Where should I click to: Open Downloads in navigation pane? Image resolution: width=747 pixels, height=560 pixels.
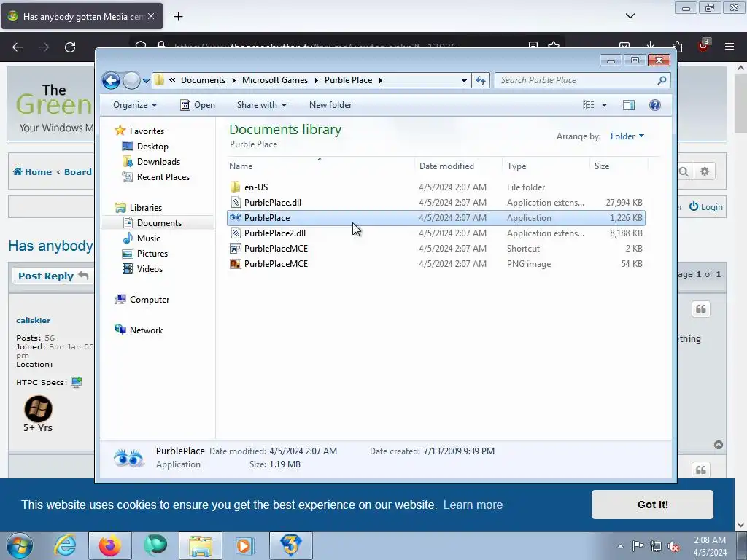[x=158, y=161]
